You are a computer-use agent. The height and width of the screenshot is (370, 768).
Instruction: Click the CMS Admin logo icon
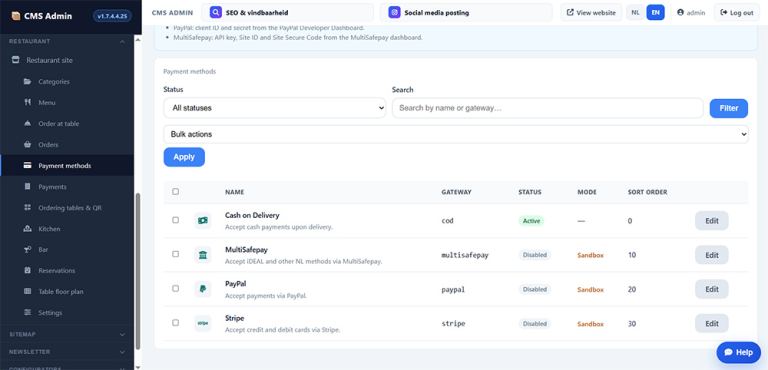16,16
